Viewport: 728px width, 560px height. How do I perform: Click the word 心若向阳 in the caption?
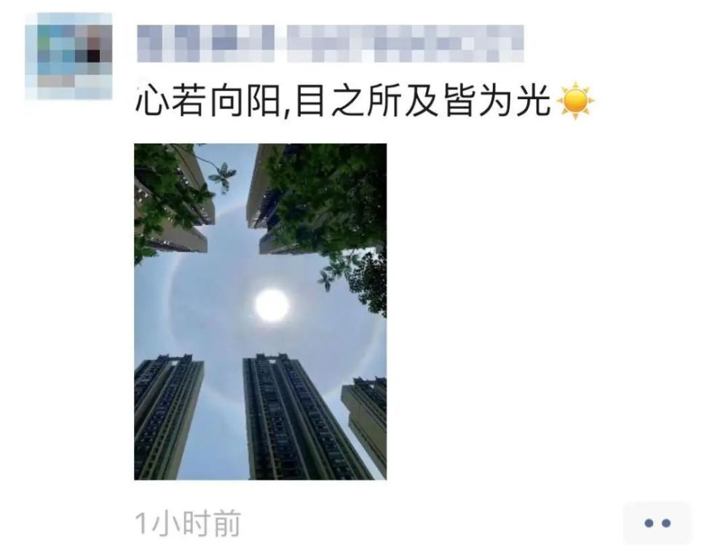click(x=207, y=100)
